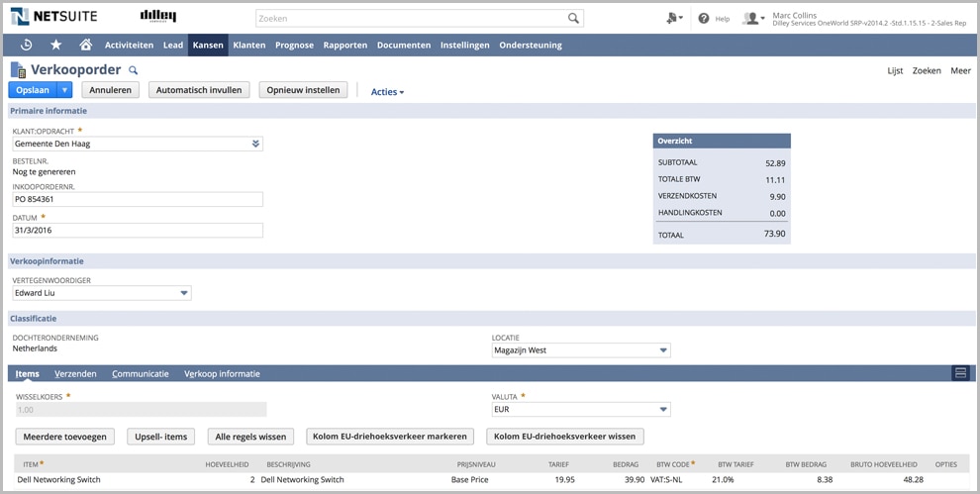This screenshot has height=494, width=980.
Task: Open the Locatie dropdown Magazijn West
Action: tap(662, 350)
